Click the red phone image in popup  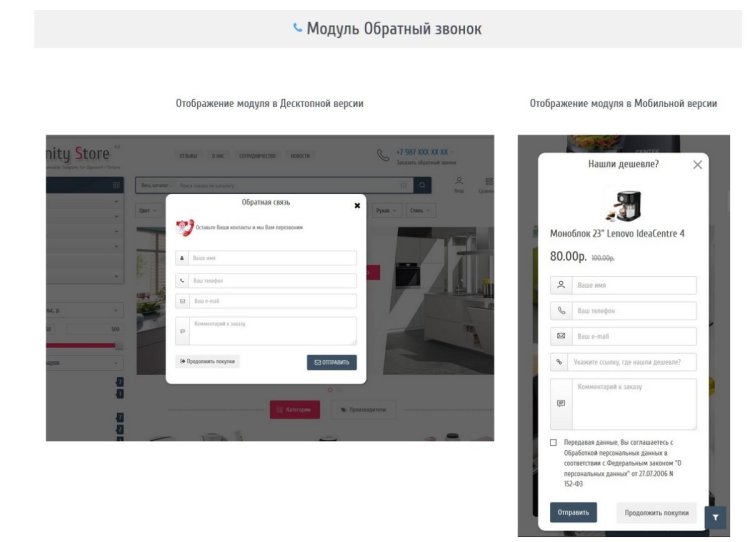(x=185, y=227)
